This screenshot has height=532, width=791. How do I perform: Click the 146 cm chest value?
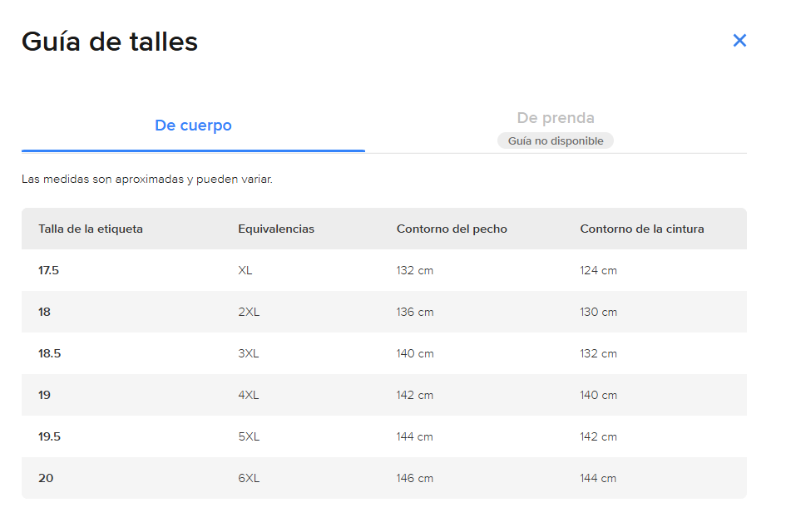[x=415, y=478]
